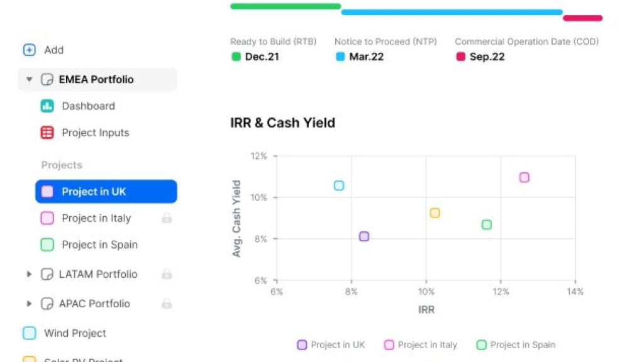Click the EMEA Portfolio folder icon
The image size is (644, 362).
pos(47,80)
